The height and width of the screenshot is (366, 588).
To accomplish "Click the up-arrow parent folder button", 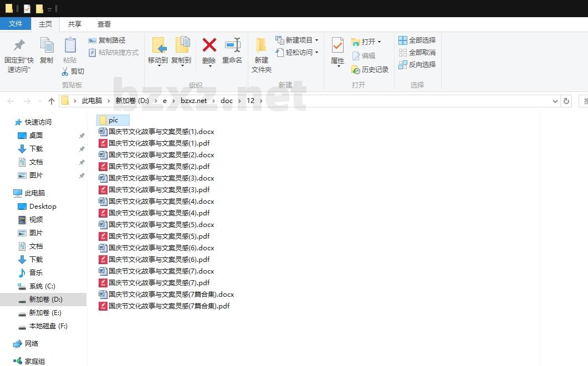I will pos(52,101).
